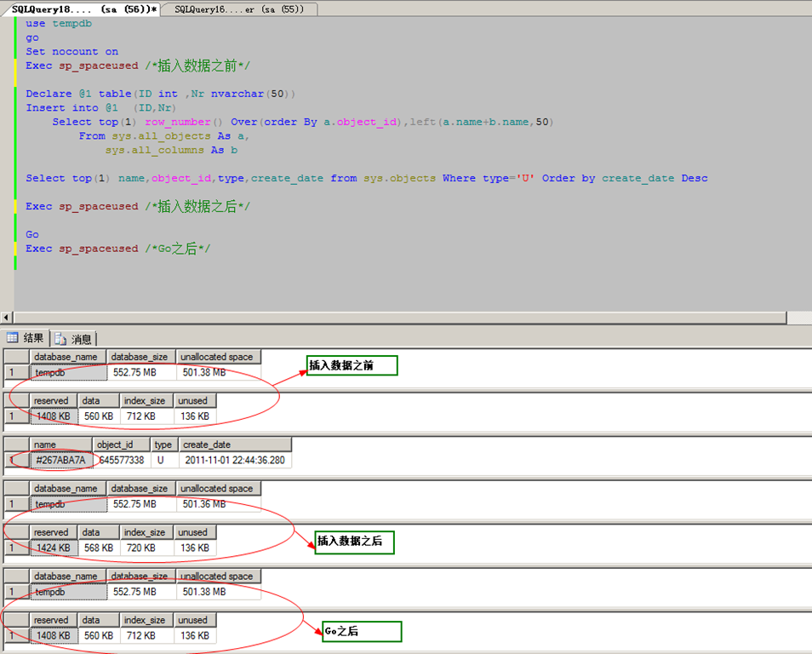The width and height of the screenshot is (812, 654).
Task: Select the #267ABA7A name cell
Action: click(60, 460)
